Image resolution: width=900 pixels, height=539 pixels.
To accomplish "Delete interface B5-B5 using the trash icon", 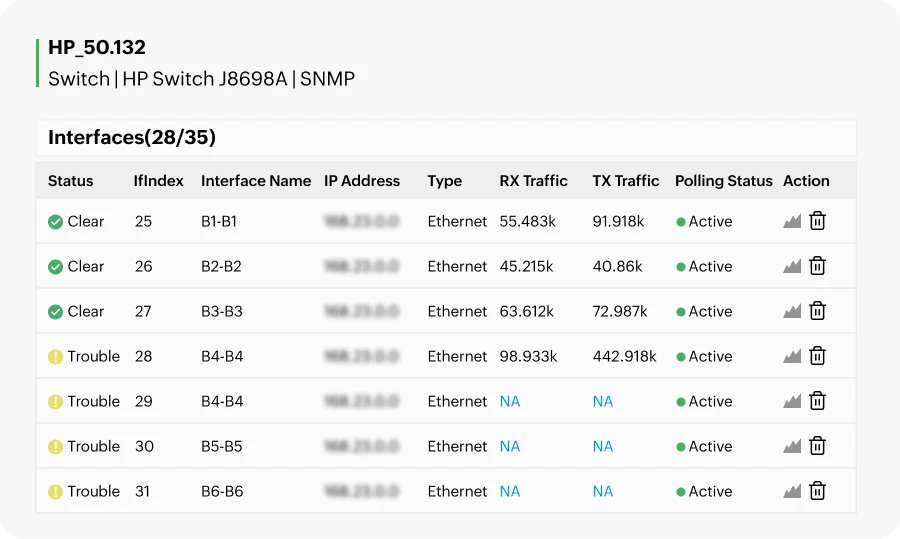I will pyautogui.click(x=817, y=445).
